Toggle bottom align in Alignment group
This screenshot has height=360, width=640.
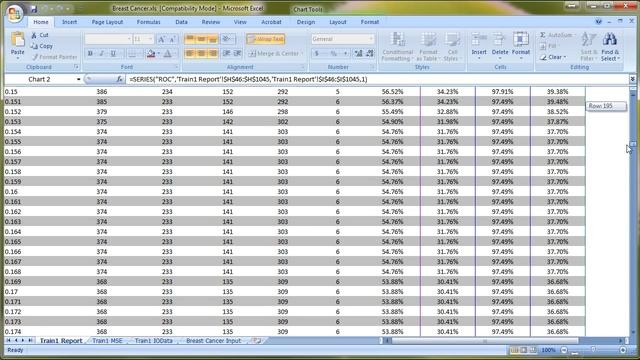pos(213,39)
